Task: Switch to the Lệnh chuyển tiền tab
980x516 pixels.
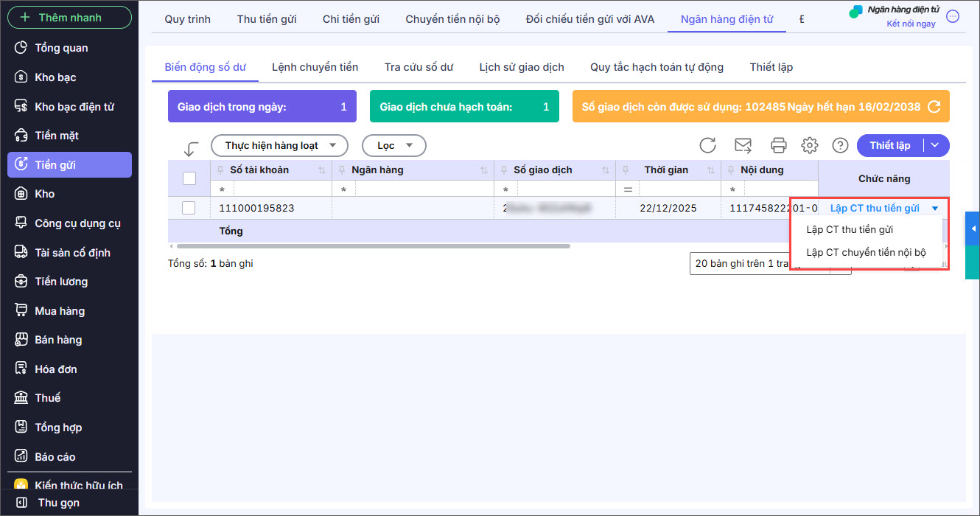Action: coord(315,67)
